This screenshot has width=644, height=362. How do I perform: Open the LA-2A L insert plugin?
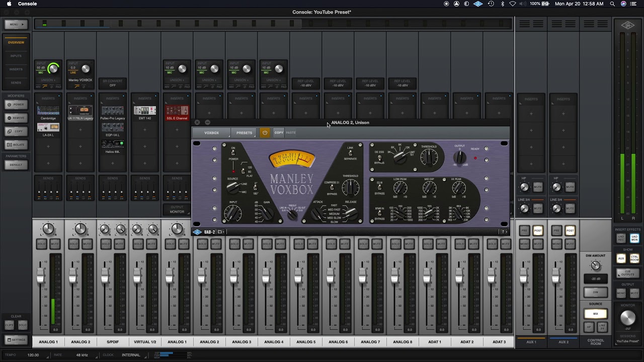(x=48, y=129)
